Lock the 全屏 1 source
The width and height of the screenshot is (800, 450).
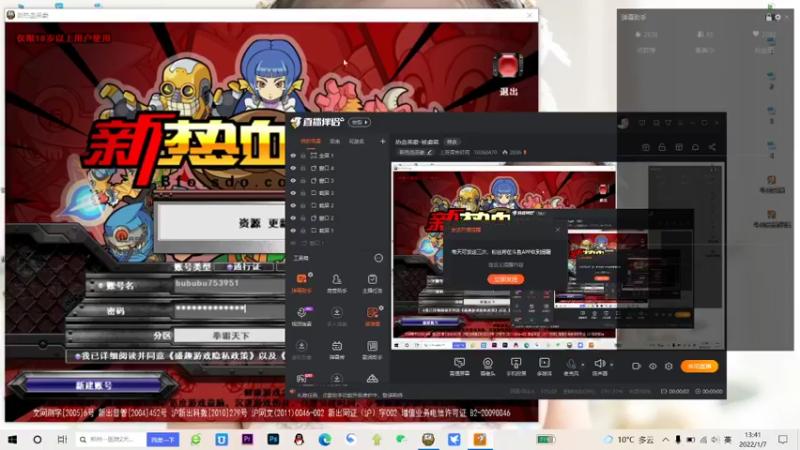click(303, 156)
